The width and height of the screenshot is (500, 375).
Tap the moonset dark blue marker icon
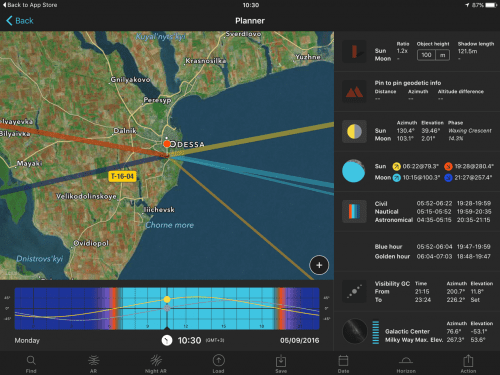(448, 178)
